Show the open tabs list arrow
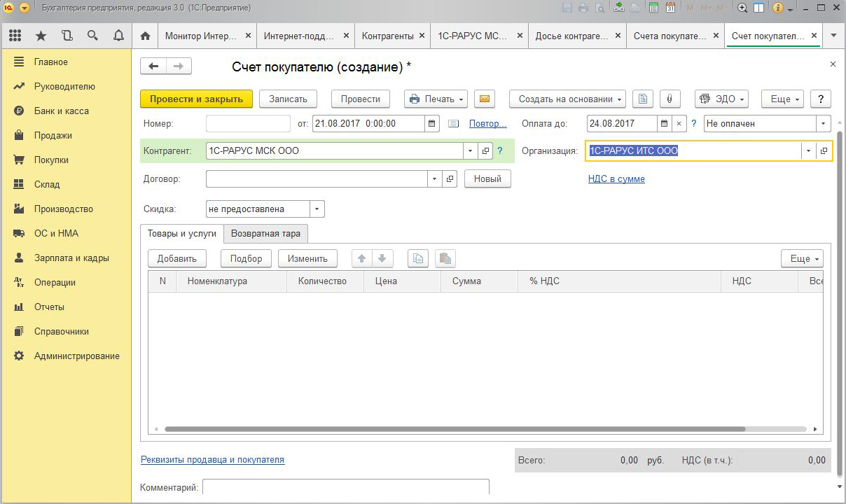 pos(833,35)
